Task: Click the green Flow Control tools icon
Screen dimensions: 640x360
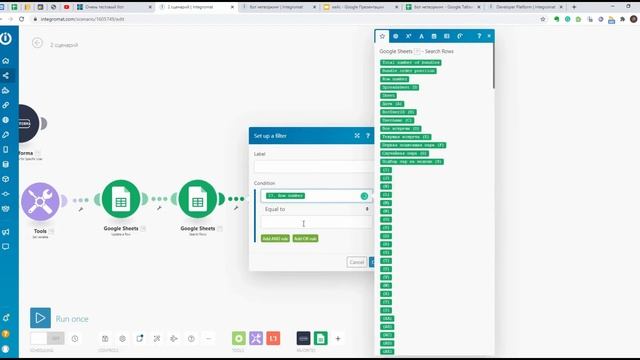Action: (239, 338)
